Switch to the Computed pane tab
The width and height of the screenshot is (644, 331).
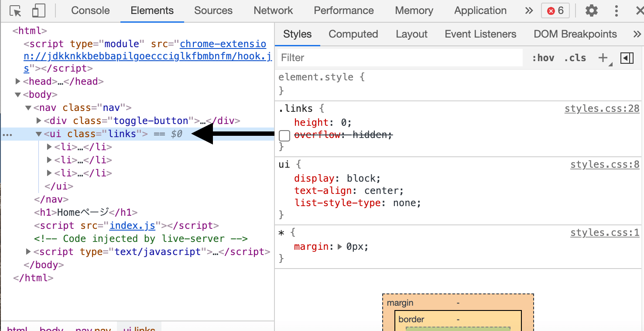coord(353,34)
